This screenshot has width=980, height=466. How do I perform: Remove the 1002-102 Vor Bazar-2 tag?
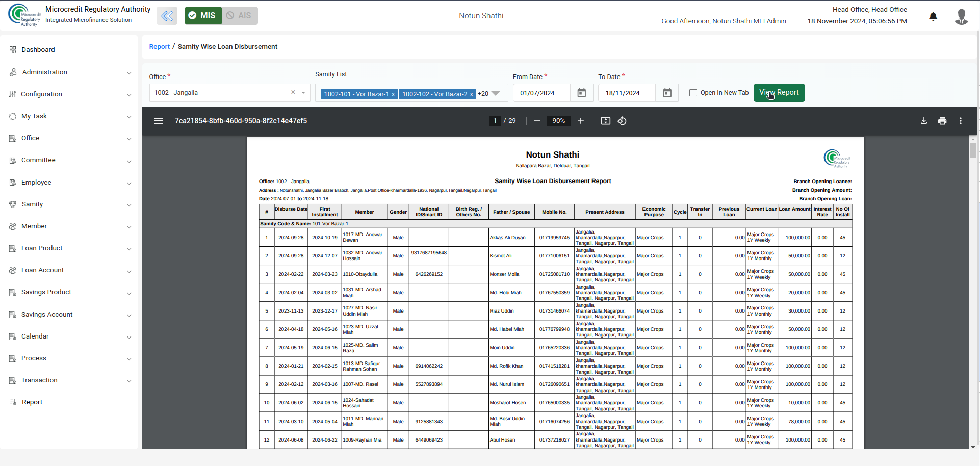tap(472, 94)
